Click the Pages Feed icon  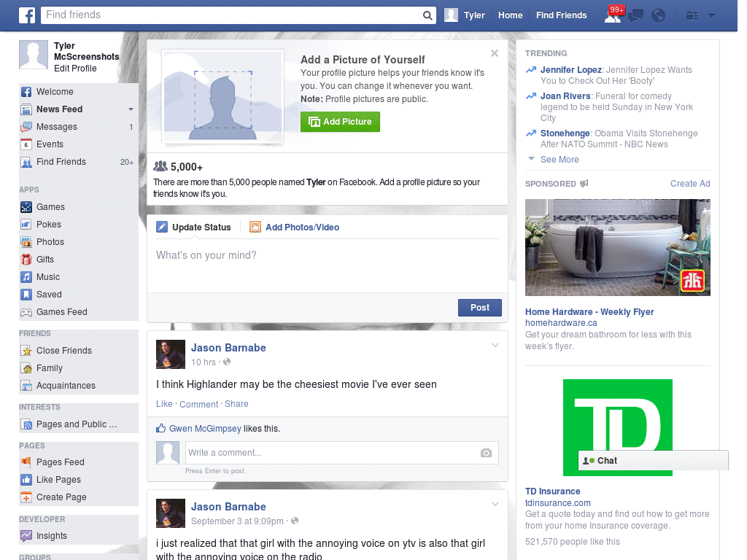point(26,462)
